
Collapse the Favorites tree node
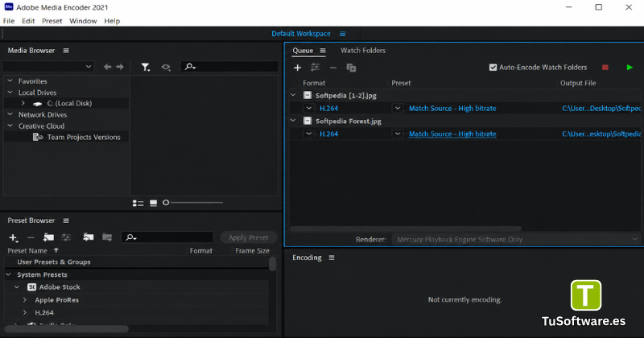tap(10, 81)
